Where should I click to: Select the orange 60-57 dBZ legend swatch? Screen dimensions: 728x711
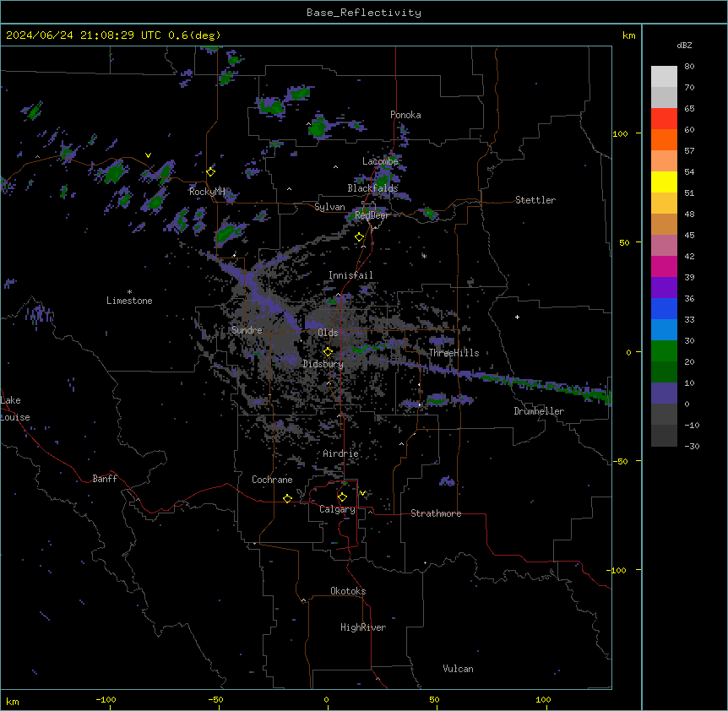click(664, 139)
